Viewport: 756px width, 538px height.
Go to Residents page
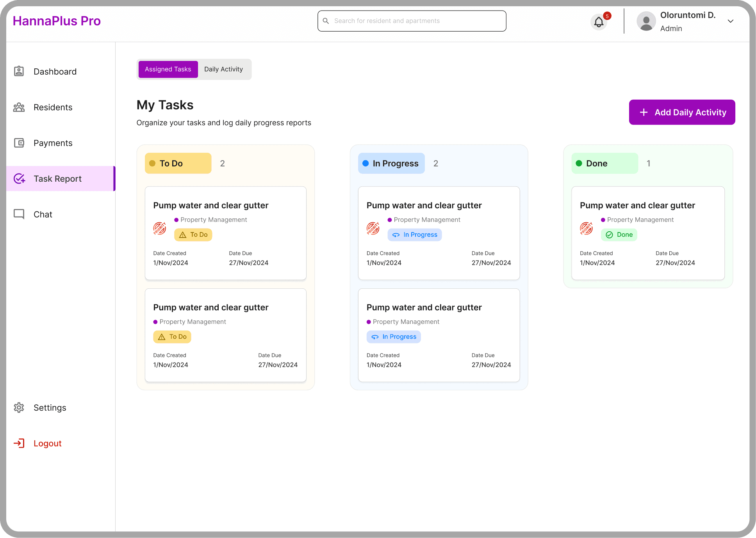[53, 107]
